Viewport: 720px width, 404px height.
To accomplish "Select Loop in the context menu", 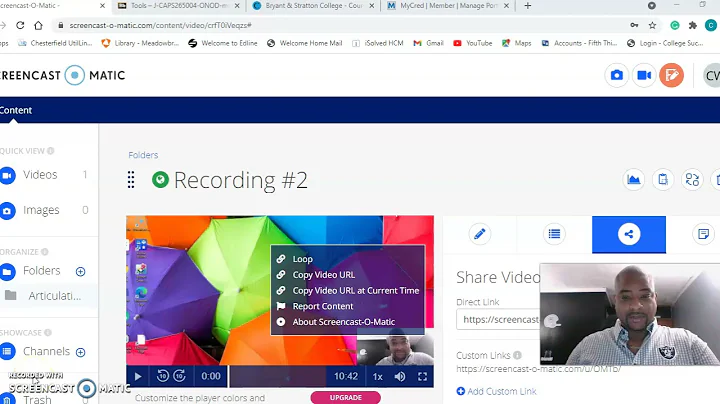I will [302, 259].
